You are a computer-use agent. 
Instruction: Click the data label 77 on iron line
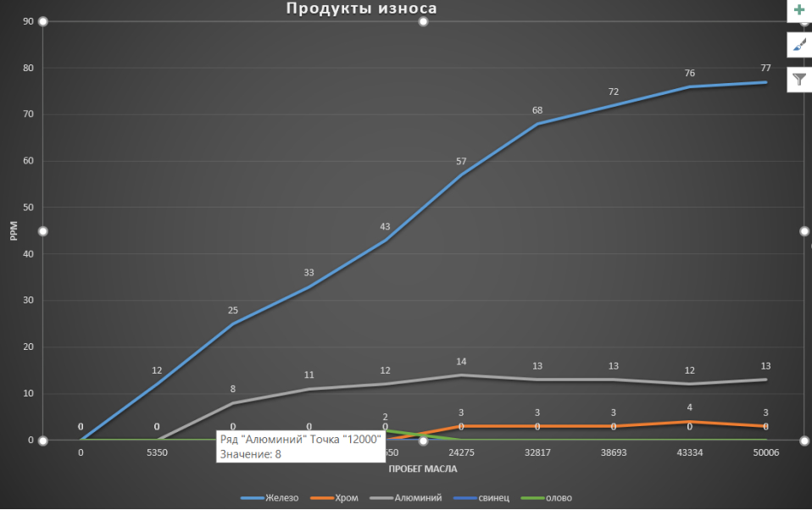tap(765, 68)
